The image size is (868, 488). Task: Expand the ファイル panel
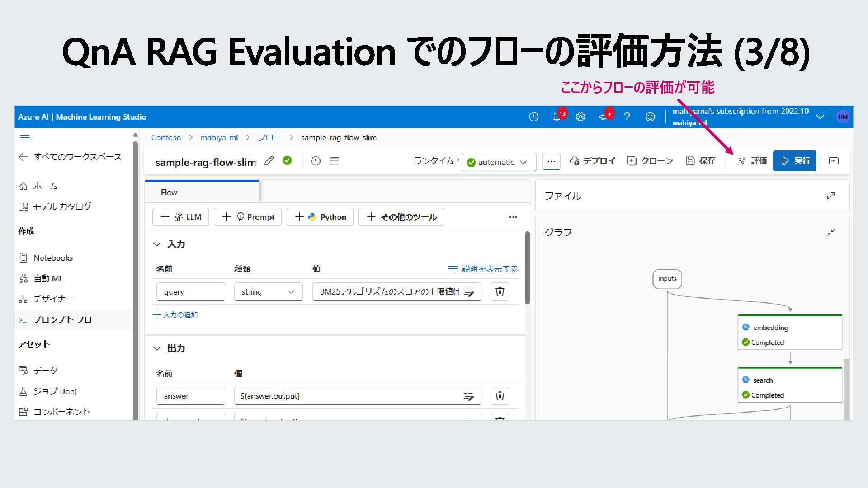830,196
